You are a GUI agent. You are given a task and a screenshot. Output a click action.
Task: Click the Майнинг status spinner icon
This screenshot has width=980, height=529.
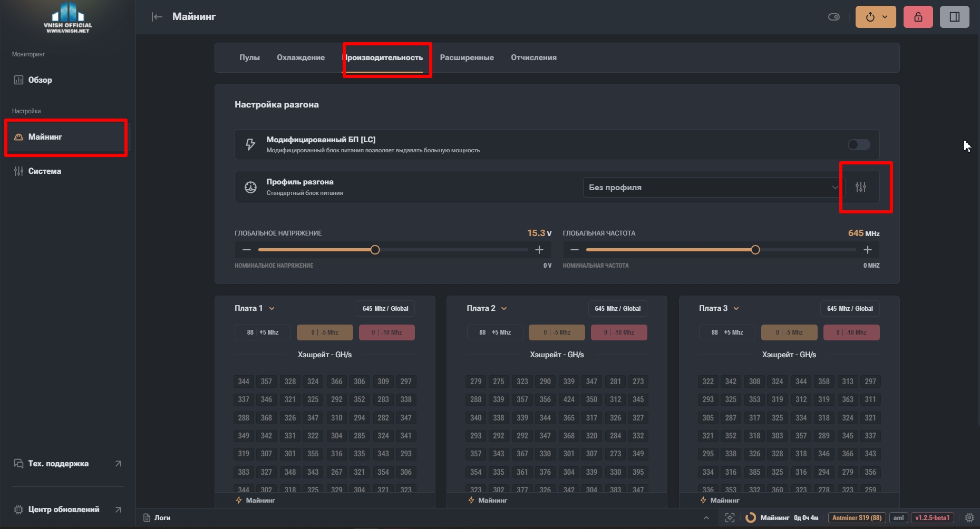(x=750, y=518)
